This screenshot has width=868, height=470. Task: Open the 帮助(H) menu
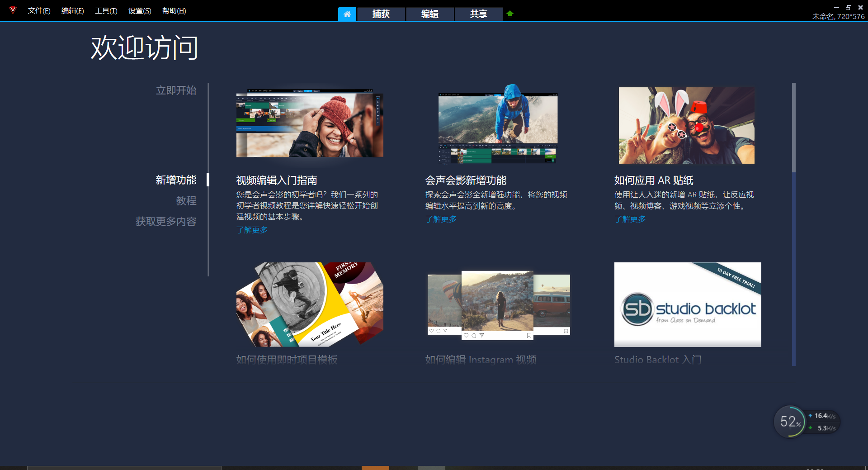click(x=174, y=10)
